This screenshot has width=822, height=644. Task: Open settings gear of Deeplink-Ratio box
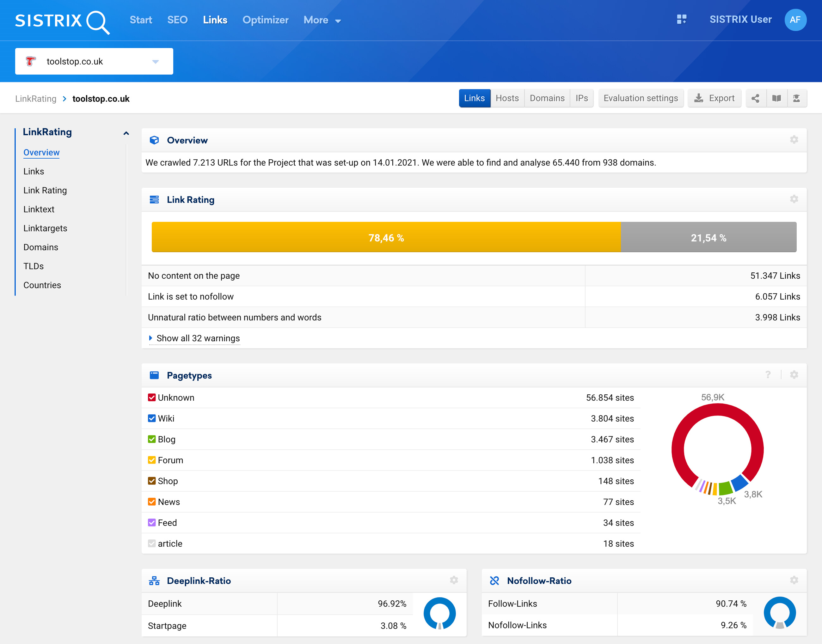coord(454,580)
